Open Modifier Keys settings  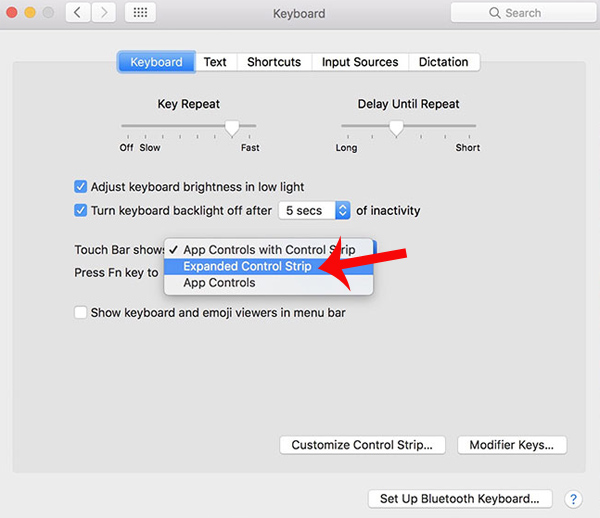(x=512, y=445)
